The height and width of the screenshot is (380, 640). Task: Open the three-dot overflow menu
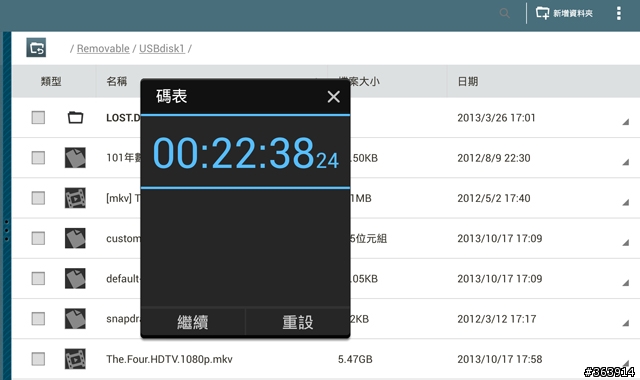619,13
